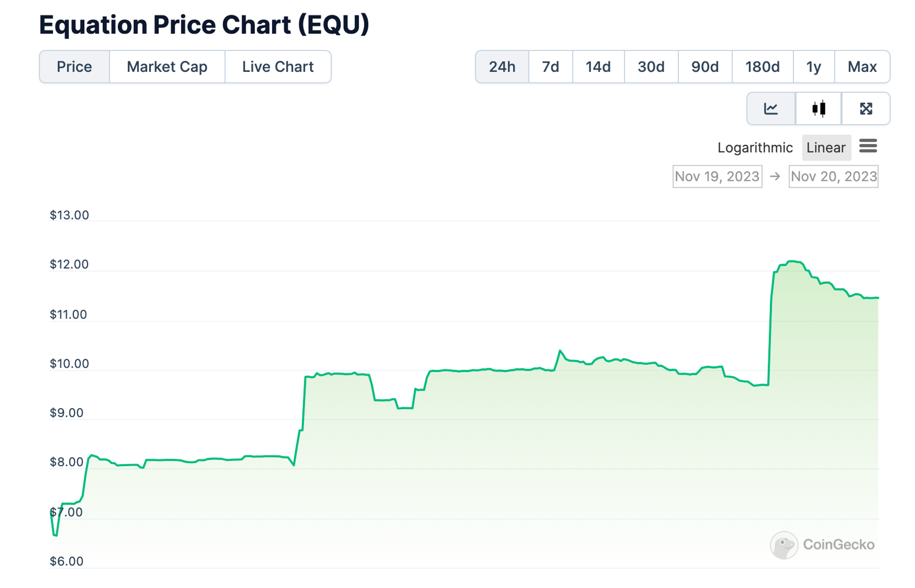Select the Max timeframe

pos(862,66)
